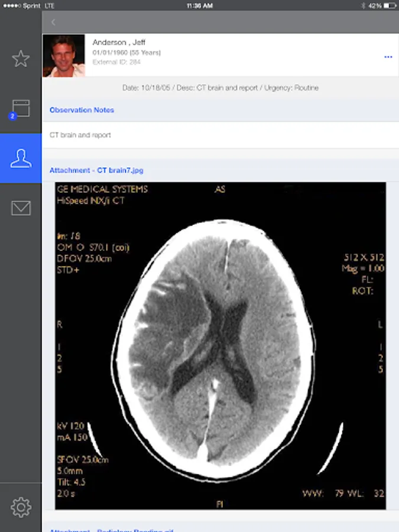Tap the note text CT brain and report
Screen dimensions: 399x532
point(80,135)
